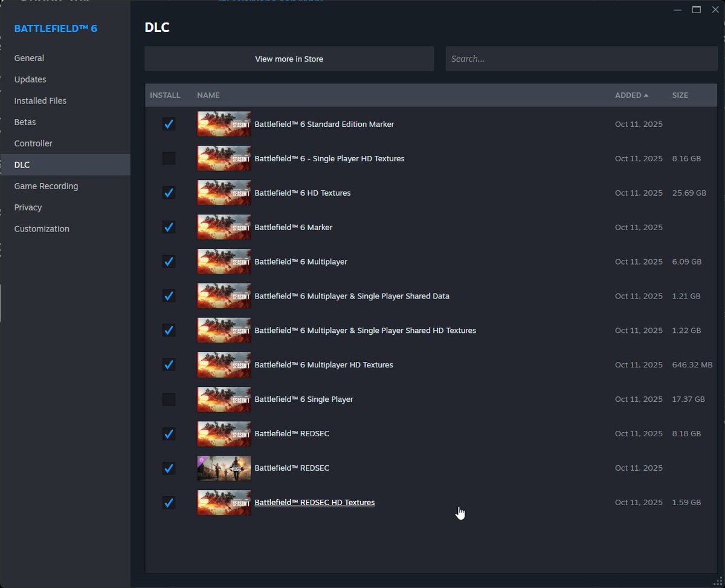Toggle the Added column sort order
Image resolution: width=725 pixels, height=588 pixels.
pyautogui.click(x=630, y=95)
